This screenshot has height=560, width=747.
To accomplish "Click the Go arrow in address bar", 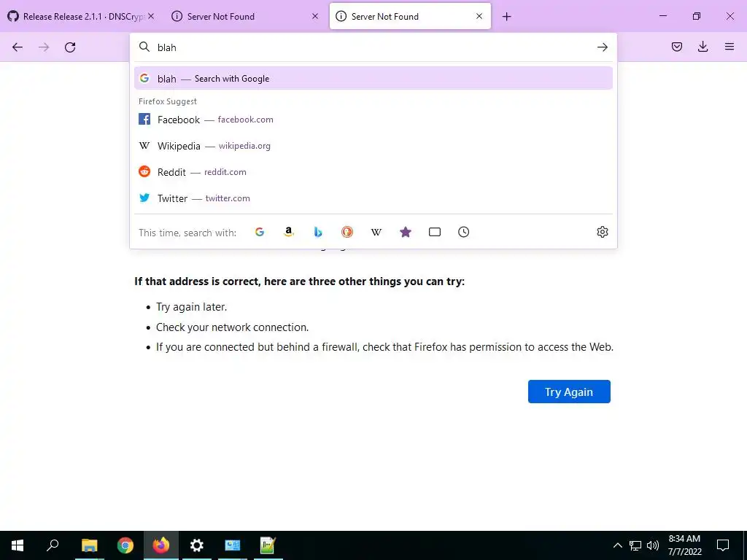I will (602, 47).
